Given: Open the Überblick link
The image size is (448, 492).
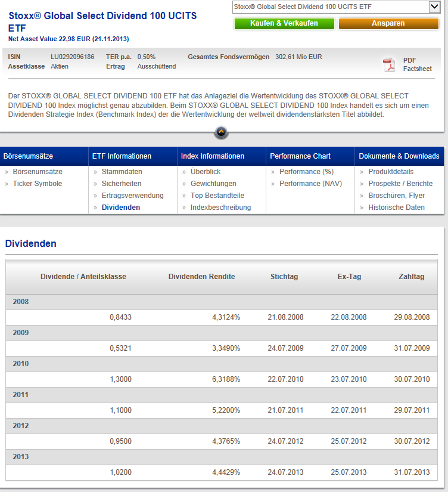Looking at the screenshot, I should [x=206, y=172].
